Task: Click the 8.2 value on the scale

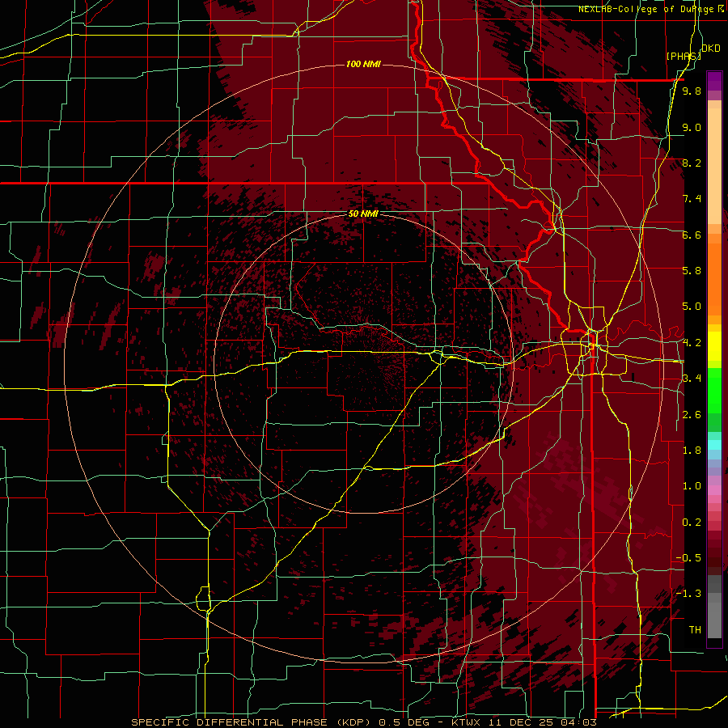Action: (692, 163)
